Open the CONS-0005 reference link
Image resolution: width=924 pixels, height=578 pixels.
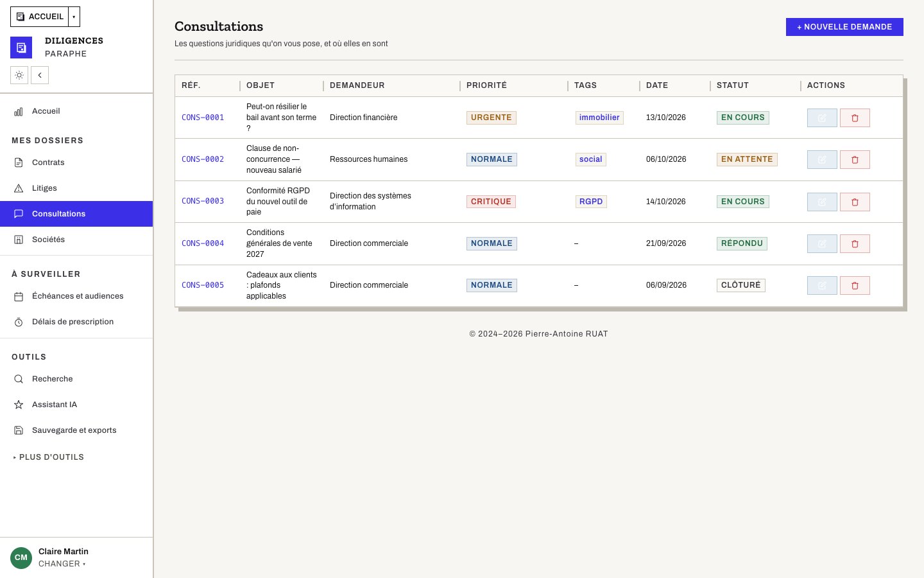(203, 285)
